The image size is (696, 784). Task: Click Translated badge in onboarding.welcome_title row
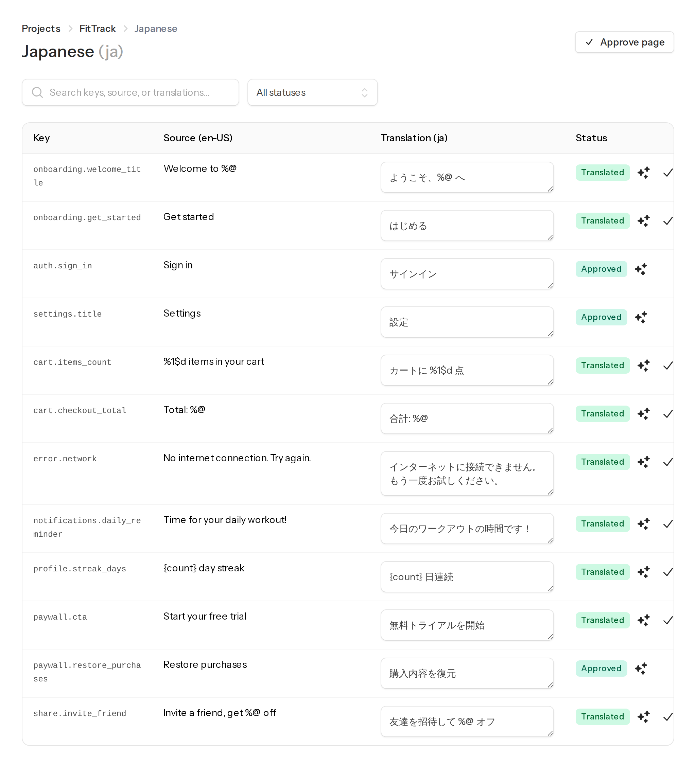pyautogui.click(x=603, y=173)
